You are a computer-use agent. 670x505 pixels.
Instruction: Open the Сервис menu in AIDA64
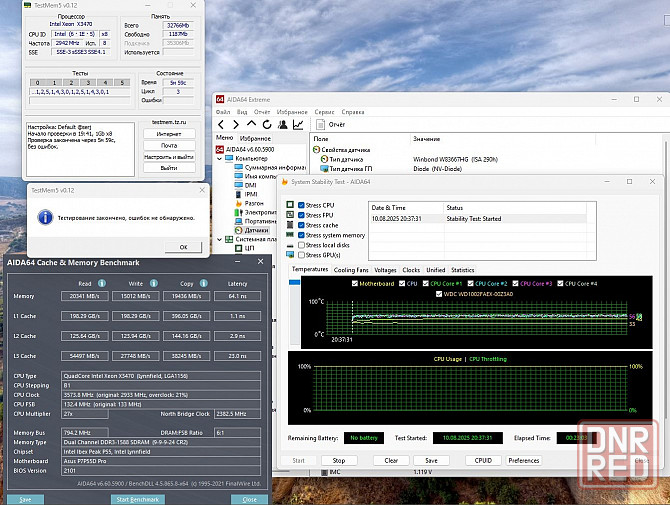(x=324, y=112)
